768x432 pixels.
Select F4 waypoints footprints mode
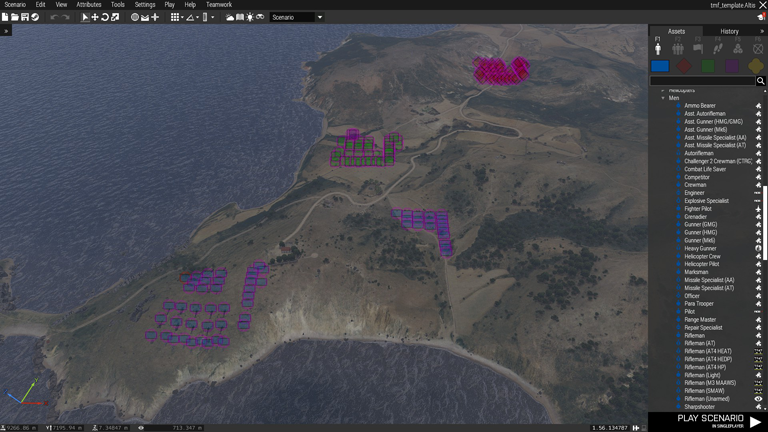point(718,48)
